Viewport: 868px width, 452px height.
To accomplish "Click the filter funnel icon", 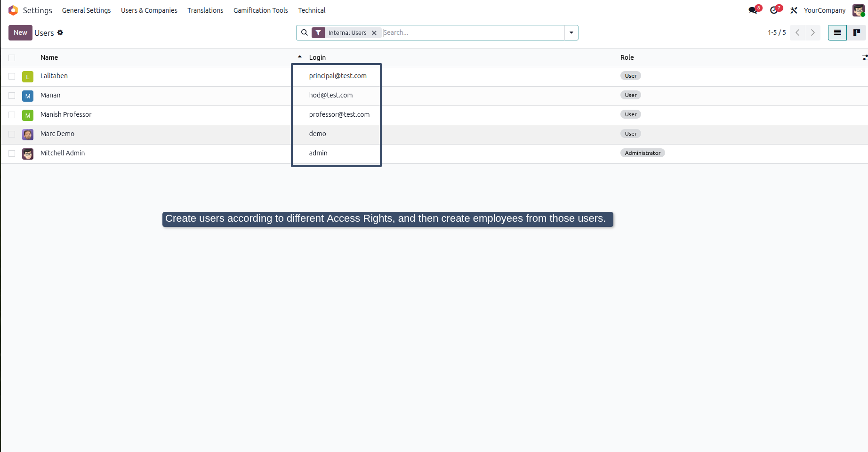I will 319,32.
